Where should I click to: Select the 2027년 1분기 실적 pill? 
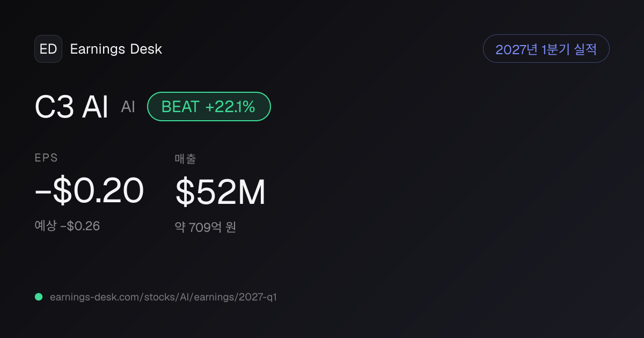click(546, 49)
